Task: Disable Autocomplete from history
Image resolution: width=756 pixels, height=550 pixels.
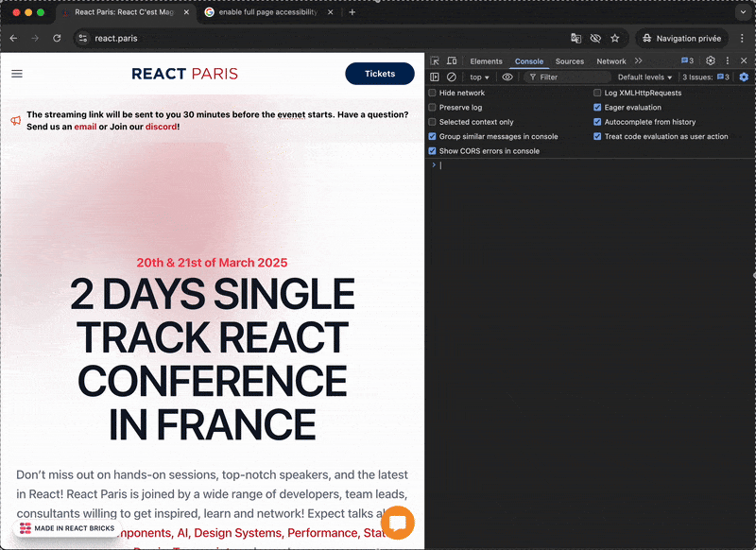Action: pyautogui.click(x=597, y=122)
